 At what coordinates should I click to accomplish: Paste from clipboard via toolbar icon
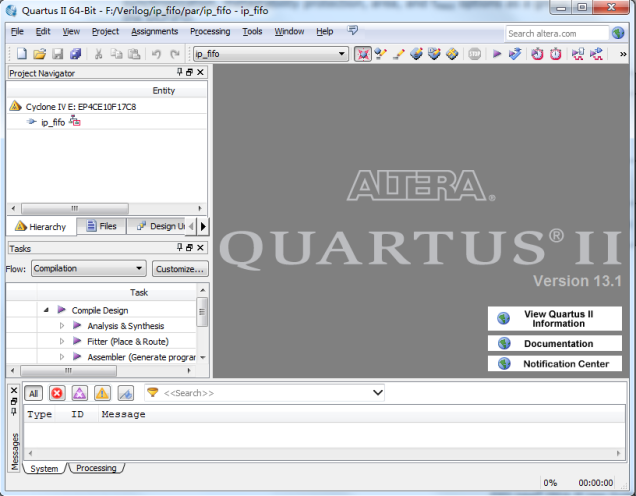pyautogui.click(x=134, y=54)
